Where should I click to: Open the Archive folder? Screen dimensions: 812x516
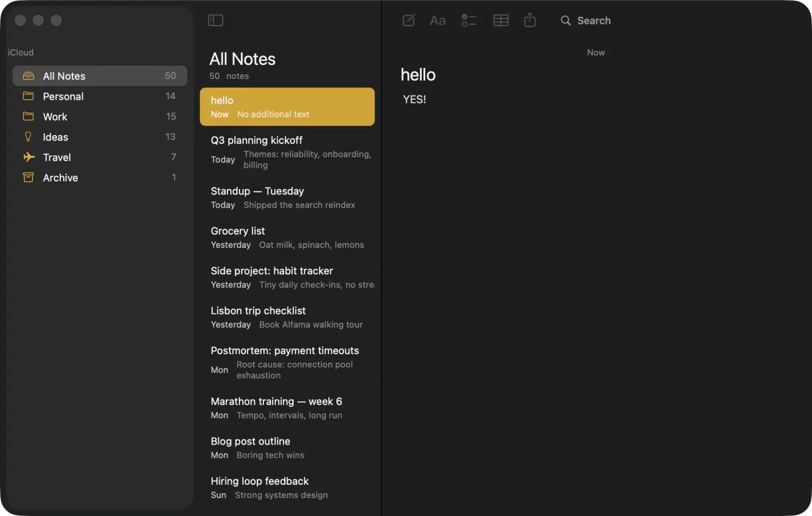click(x=100, y=178)
